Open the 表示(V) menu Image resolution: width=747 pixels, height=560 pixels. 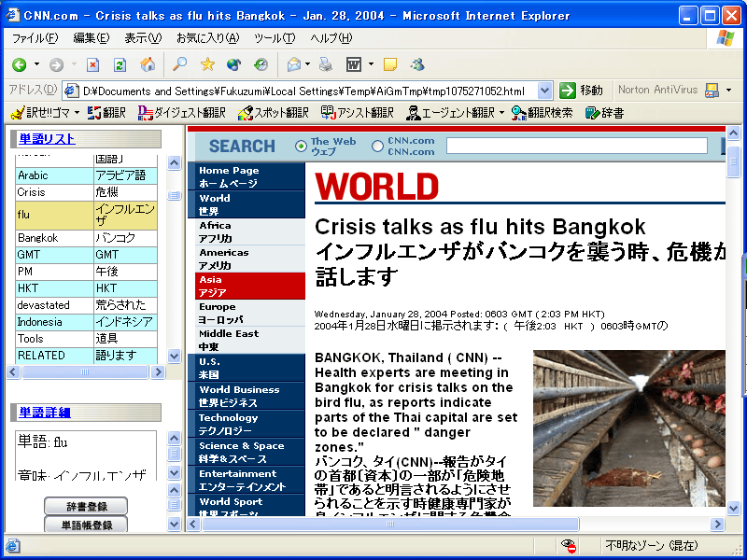pos(143,38)
